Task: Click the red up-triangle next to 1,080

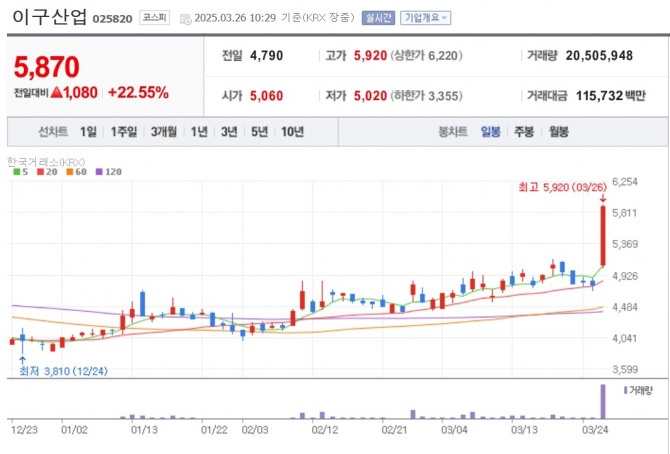Action: point(56,92)
